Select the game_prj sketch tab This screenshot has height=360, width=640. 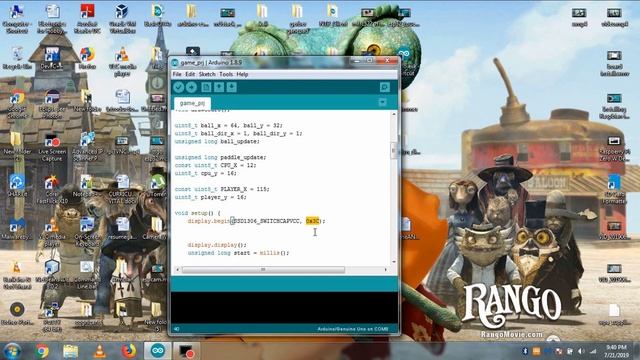tap(192, 103)
